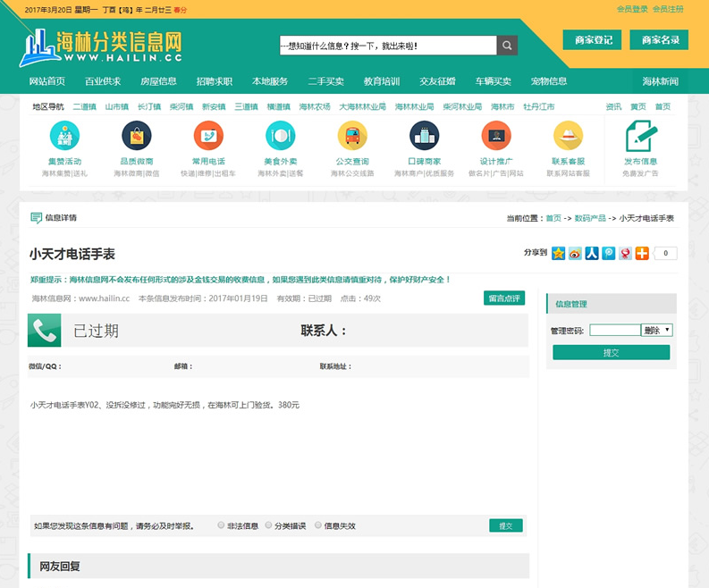Select the 柴河镇 region link
This screenshot has height=588, width=709.
[x=181, y=106]
